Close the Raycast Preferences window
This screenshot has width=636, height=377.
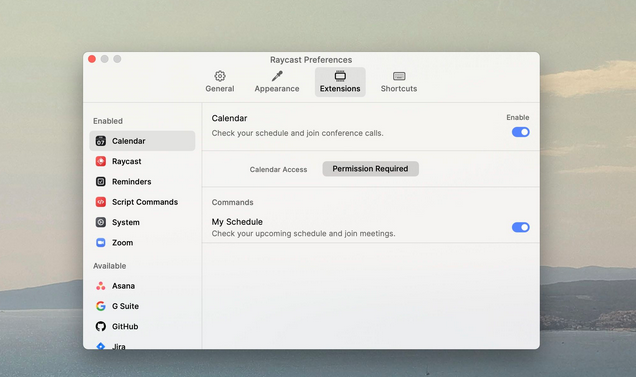tap(92, 59)
